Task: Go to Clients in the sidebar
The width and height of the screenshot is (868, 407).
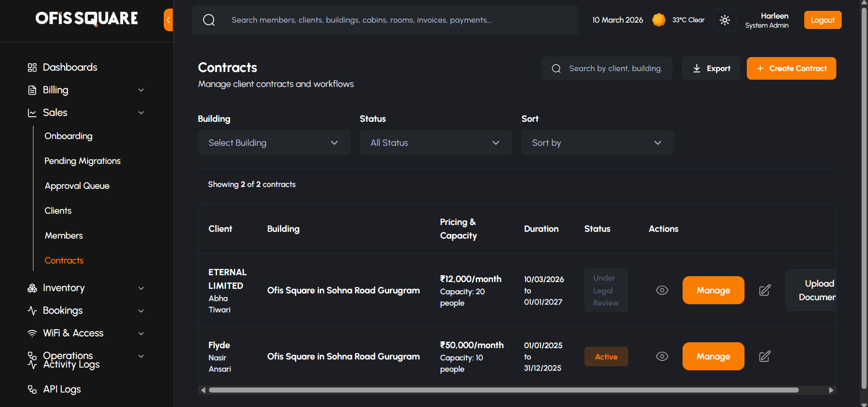Action: click(x=58, y=211)
